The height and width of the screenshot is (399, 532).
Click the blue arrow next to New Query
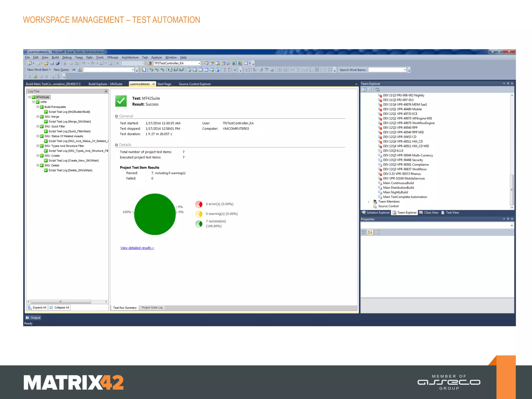[74, 70]
